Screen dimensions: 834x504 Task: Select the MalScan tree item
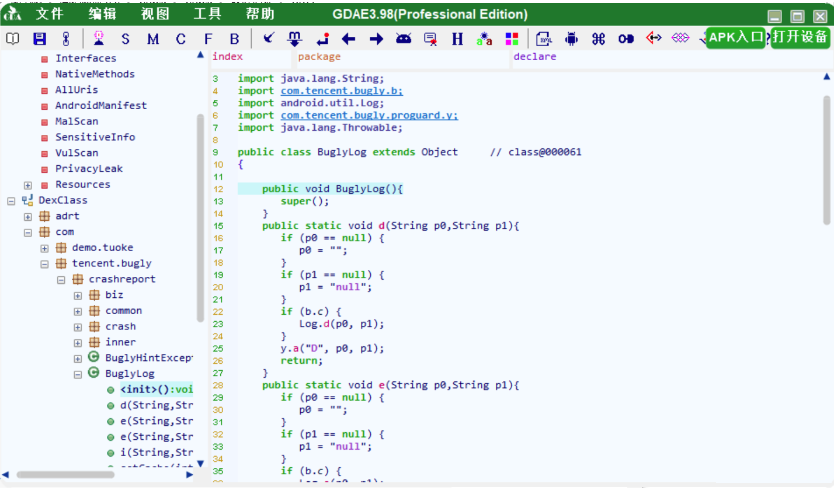click(77, 121)
